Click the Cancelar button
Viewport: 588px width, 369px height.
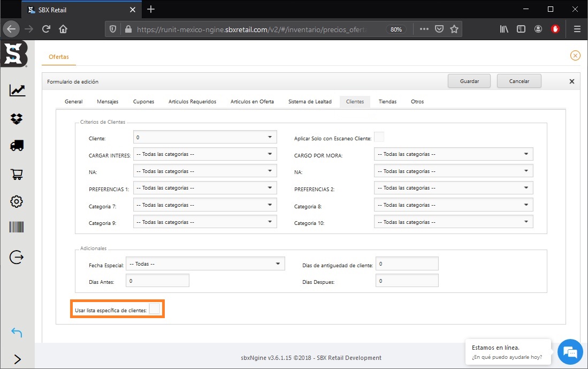coord(518,81)
